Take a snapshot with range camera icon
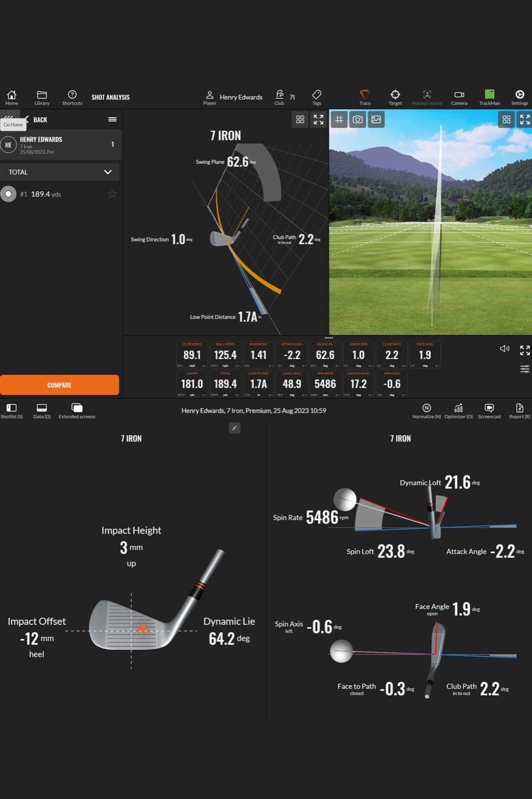Screen dimensions: 532x799 click(x=358, y=119)
